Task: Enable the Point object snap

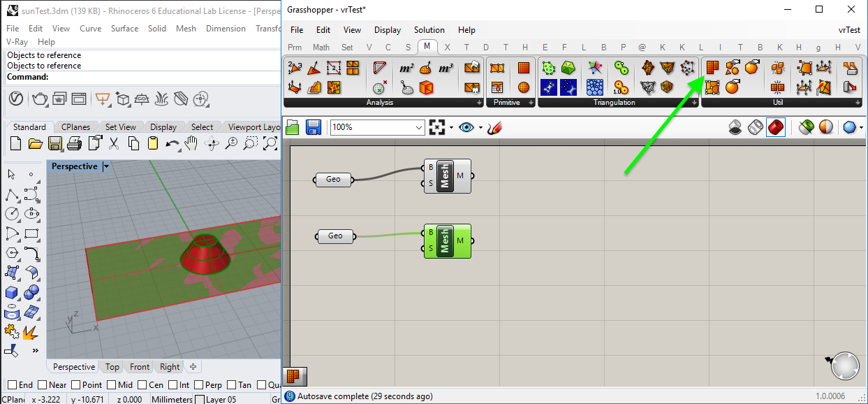Action: 75,384
